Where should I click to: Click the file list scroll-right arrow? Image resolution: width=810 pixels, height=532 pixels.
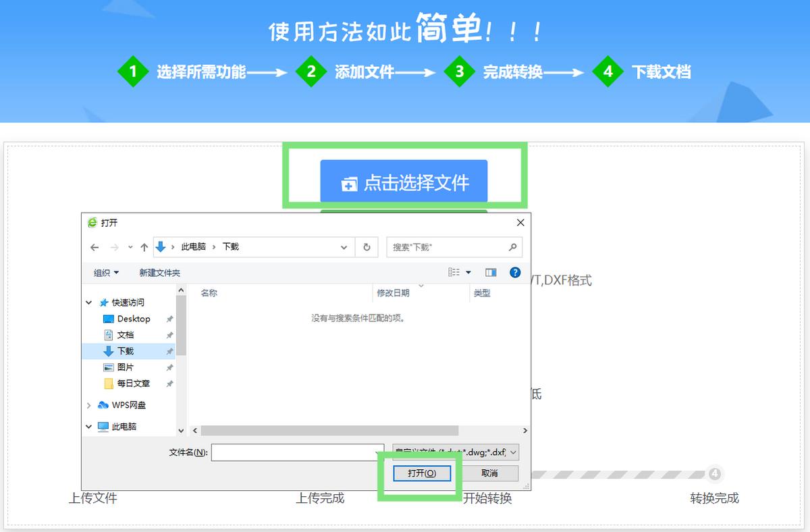click(525, 430)
